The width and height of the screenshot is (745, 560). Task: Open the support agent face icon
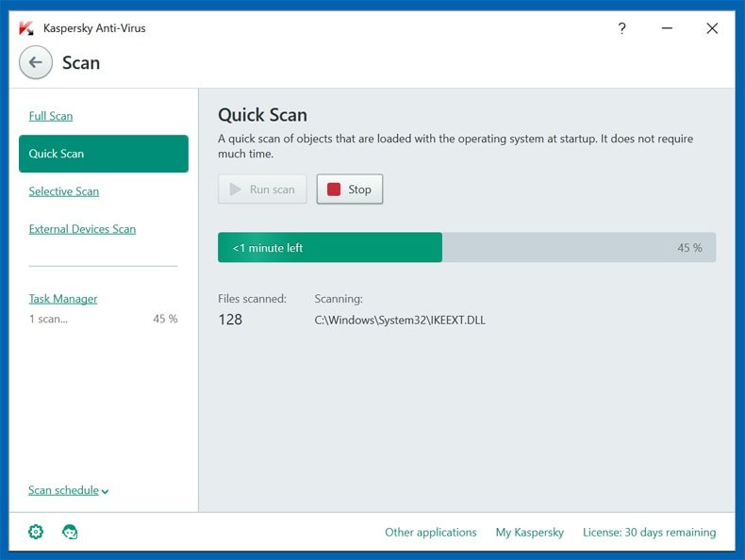coord(70,532)
